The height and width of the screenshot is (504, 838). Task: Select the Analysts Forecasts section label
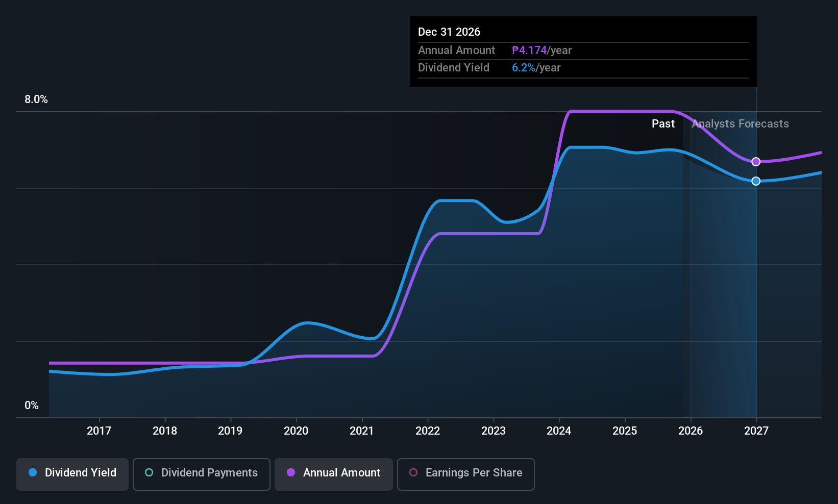(740, 123)
